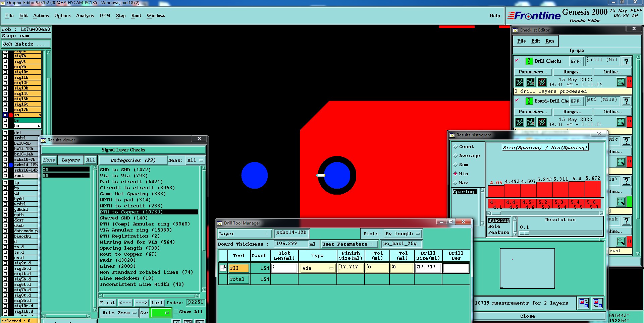Image resolution: width=644 pixels, height=323 pixels.
Task: Click the 4.05 histogram bar
Action: [x=496, y=191]
